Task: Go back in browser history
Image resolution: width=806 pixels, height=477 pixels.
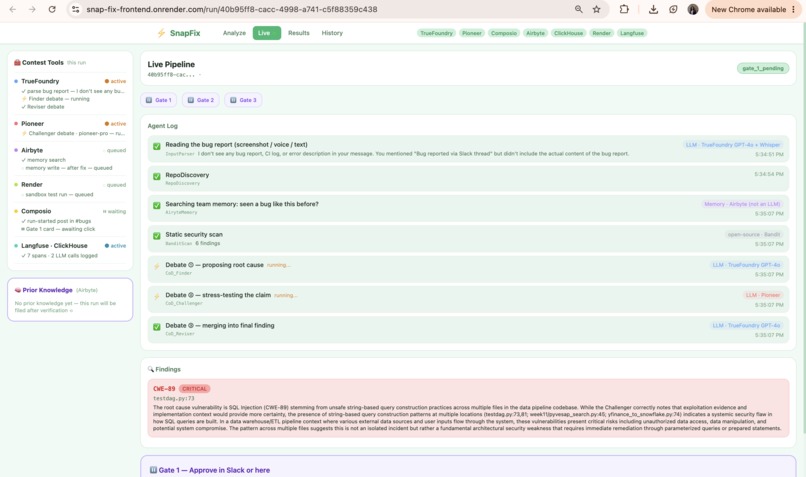Action: (x=13, y=9)
